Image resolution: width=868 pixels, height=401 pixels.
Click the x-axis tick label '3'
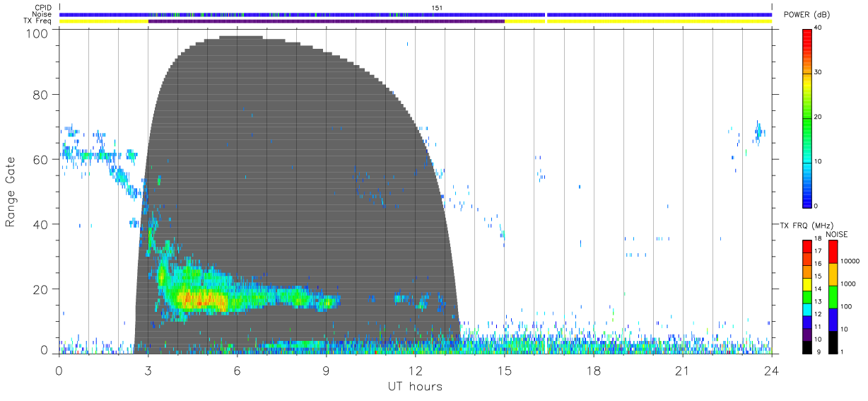(x=148, y=371)
